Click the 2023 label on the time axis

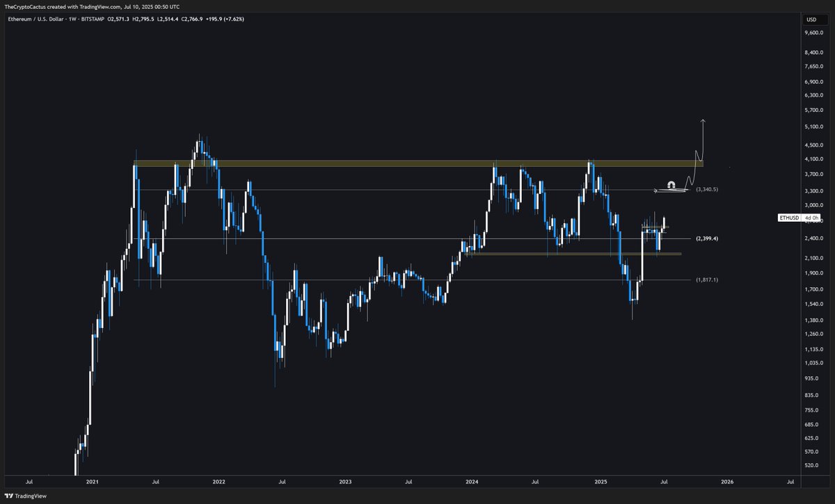click(x=345, y=481)
